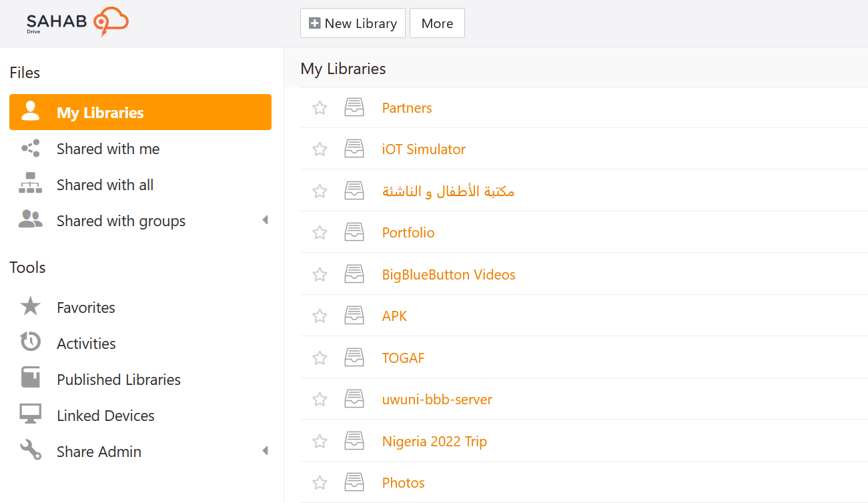
Task: Click the Activities clock icon
Action: [31, 343]
